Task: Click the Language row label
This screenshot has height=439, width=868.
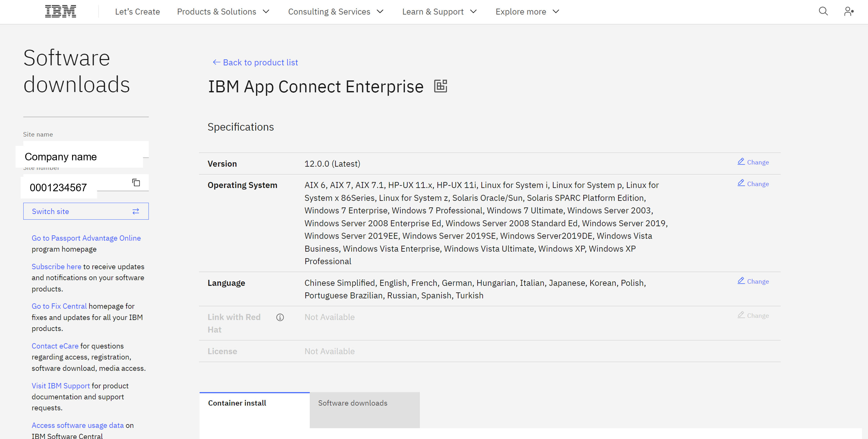Action: (x=226, y=283)
